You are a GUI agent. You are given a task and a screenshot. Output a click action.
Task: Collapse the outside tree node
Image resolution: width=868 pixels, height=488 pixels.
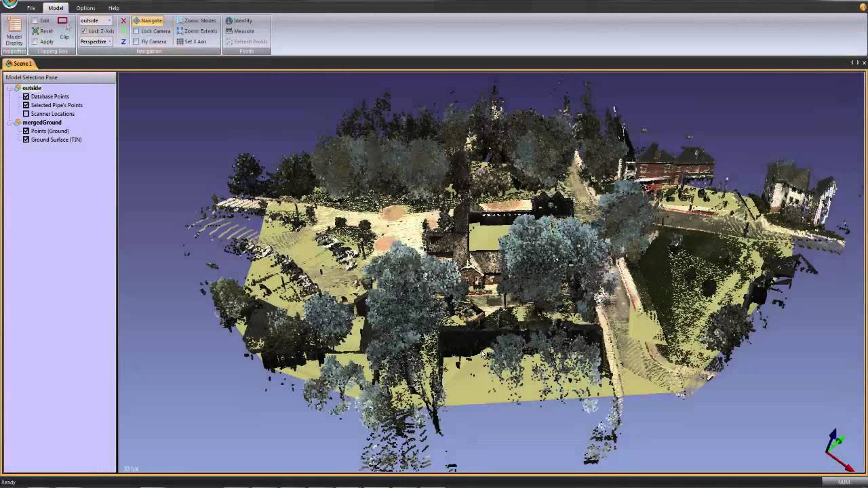[x=9, y=88]
